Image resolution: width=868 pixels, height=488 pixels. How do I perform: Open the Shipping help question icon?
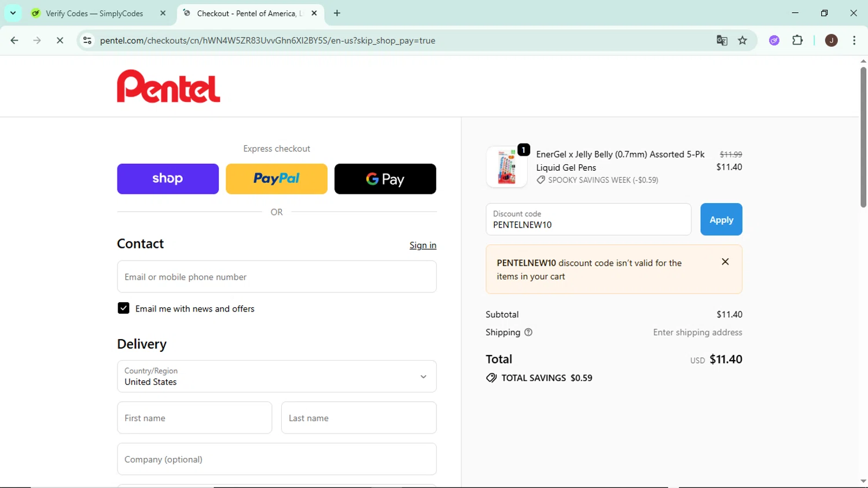click(x=528, y=332)
